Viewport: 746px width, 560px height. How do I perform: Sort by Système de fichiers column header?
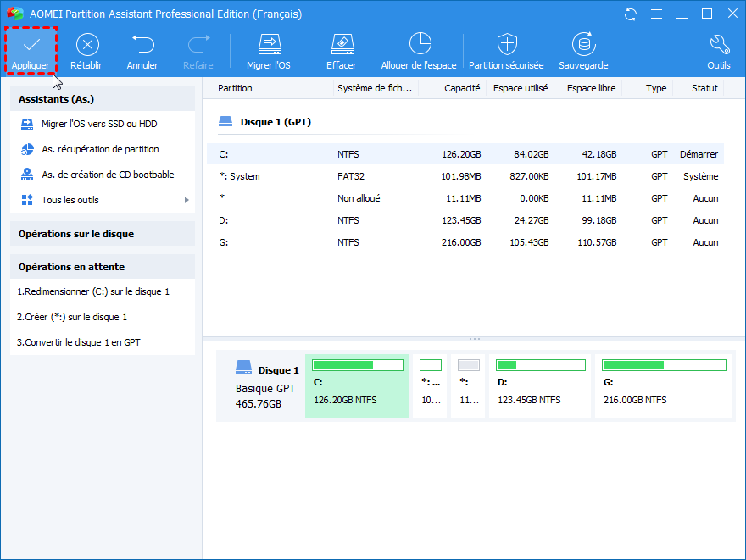click(376, 88)
